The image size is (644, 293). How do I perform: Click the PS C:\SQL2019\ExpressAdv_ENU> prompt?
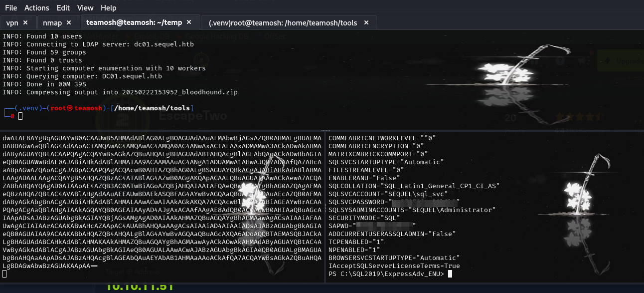tap(386, 273)
